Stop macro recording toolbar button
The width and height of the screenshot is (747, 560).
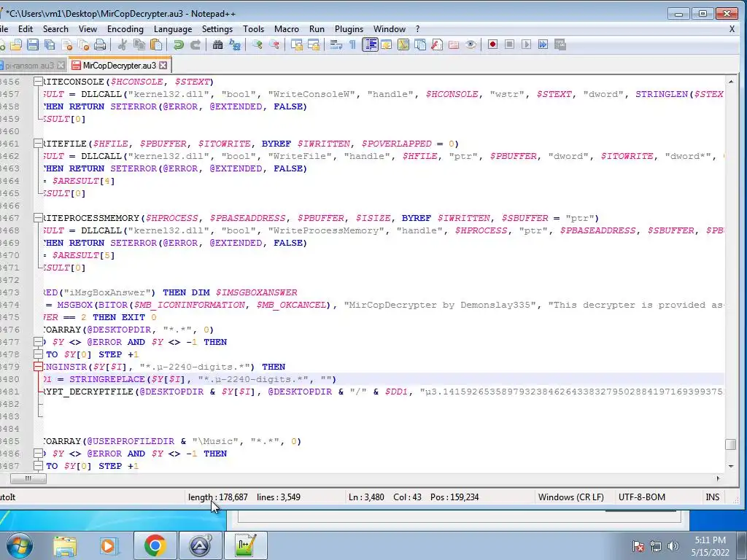[509, 44]
